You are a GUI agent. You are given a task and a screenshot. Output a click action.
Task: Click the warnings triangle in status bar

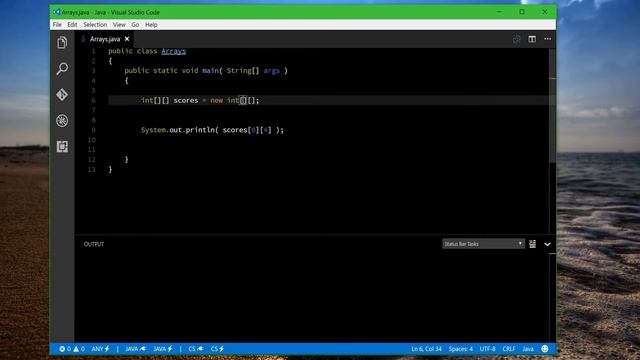click(79, 349)
